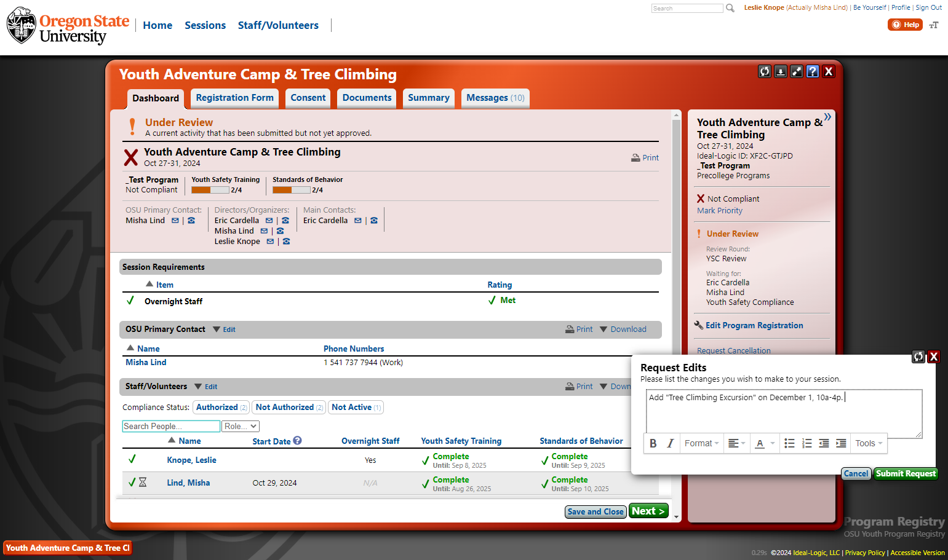Open the Consent tab

pos(308,98)
